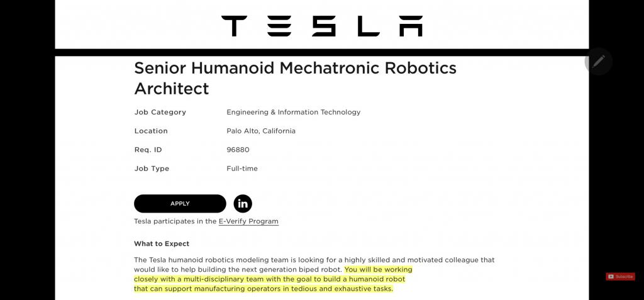Click the Req. ID label
This screenshot has height=300, width=644.
(148, 150)
